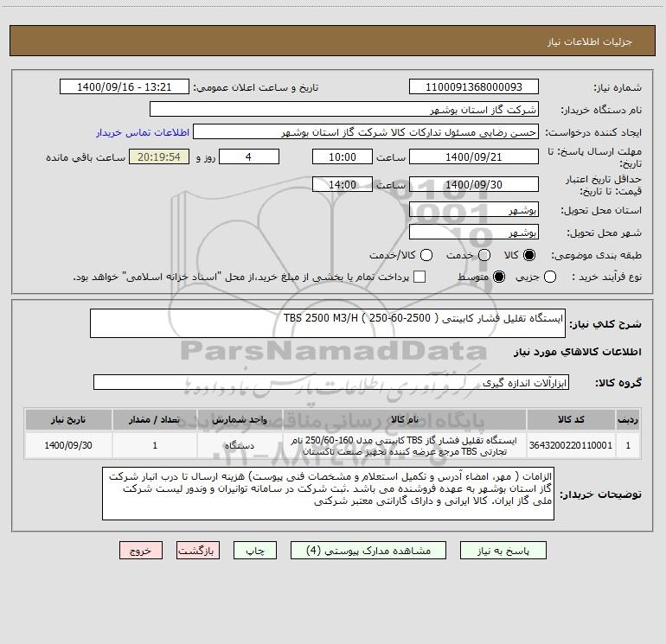Toggle the اسناد خزانه اسلامی payment checkbox
The image size is (666, 644).
point(419,277)
